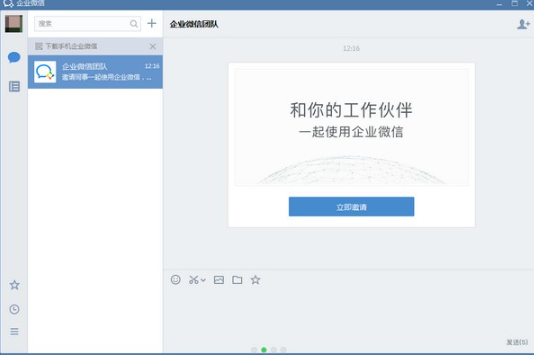Click the 立即邀请 button
This screenshot has width=534, height=360.
coord(351,207)
